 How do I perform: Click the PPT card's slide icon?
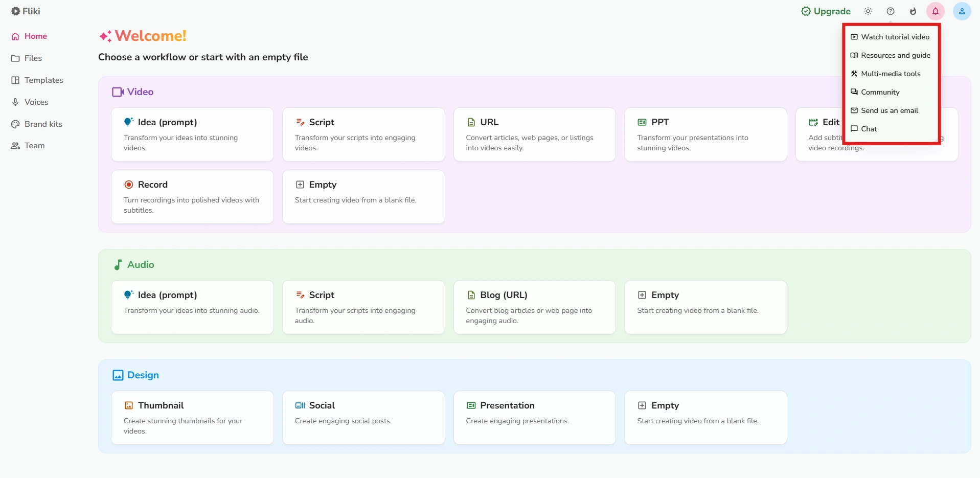click(x=642, y=122)
